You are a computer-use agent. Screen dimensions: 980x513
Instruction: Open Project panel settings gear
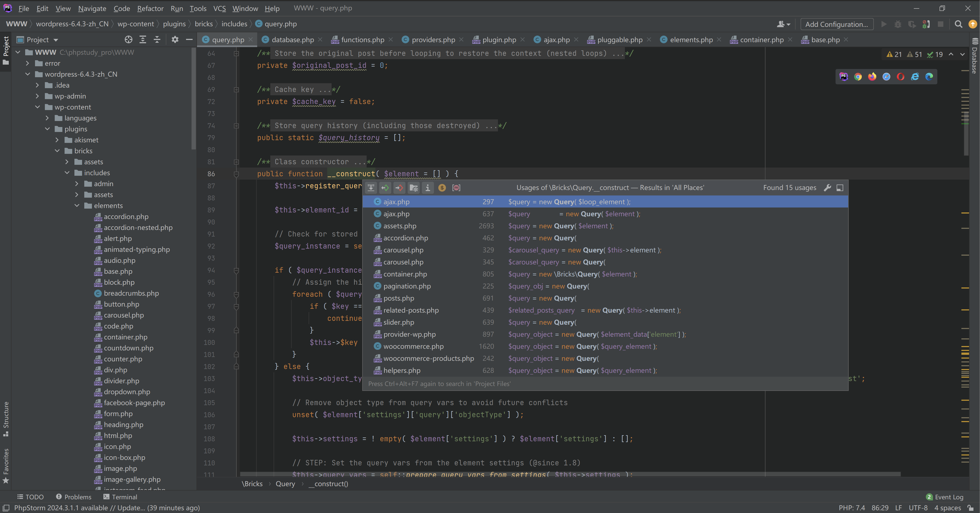(x=175, y=40)
